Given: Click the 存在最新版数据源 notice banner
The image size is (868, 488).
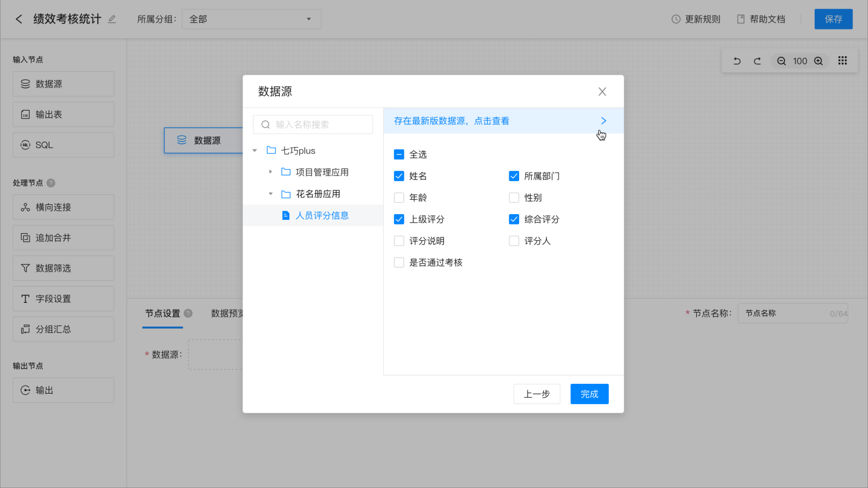Looking at the screenshot, I should coord(503,121).
